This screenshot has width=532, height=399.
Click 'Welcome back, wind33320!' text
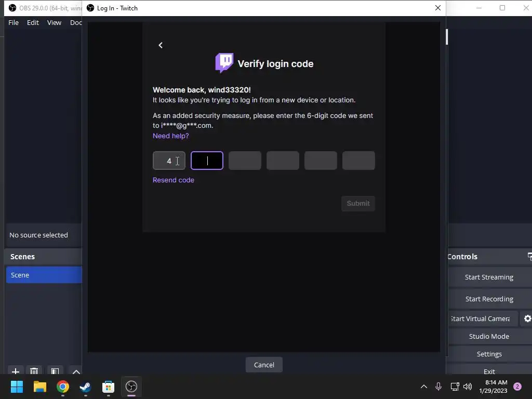click(202, 90)
